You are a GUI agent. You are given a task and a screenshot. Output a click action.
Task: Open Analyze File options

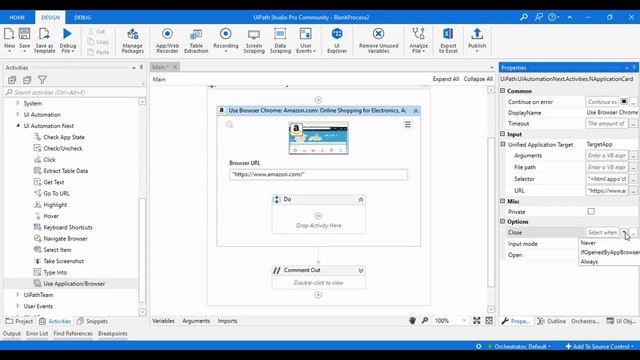point(418,40)
